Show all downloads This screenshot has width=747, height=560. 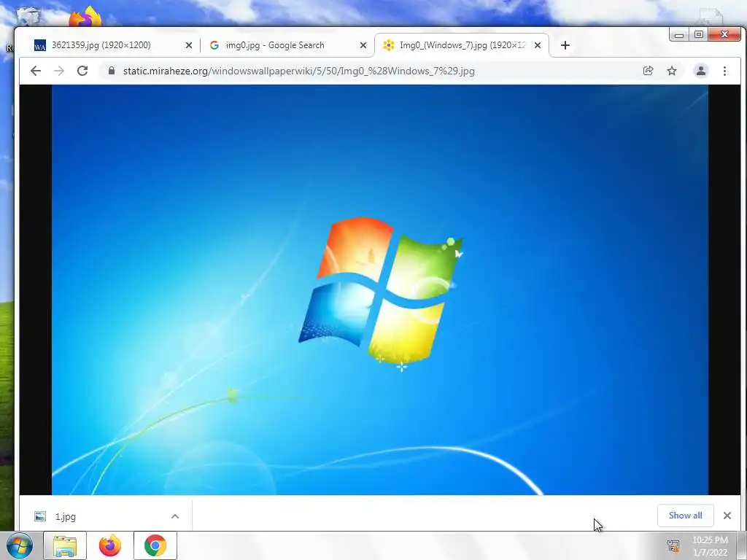click(x=685, y=516)
